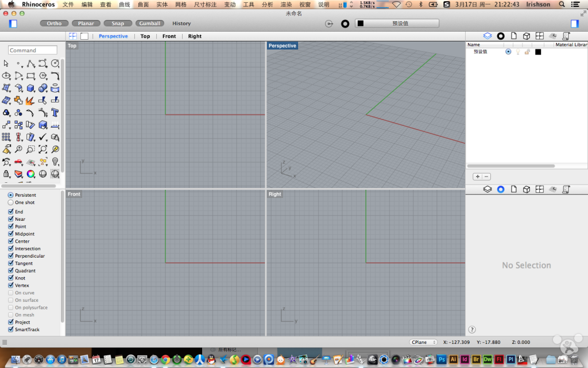Enable the One shot osnap option
Image resolution: width=588 pixels, height=368 pixels.
11,202
